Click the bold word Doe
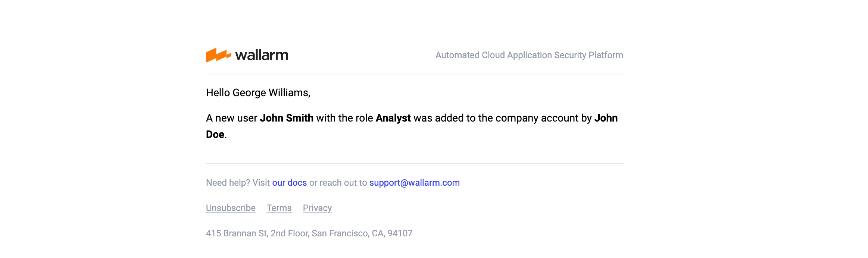This screenshot has height=258, width=868. click(215, 135)
